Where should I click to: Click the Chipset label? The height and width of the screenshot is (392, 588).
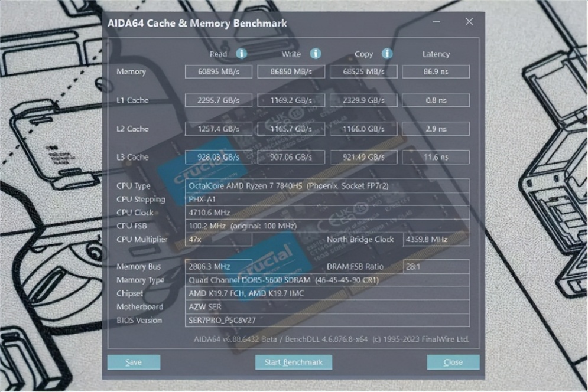click(129, 293)
